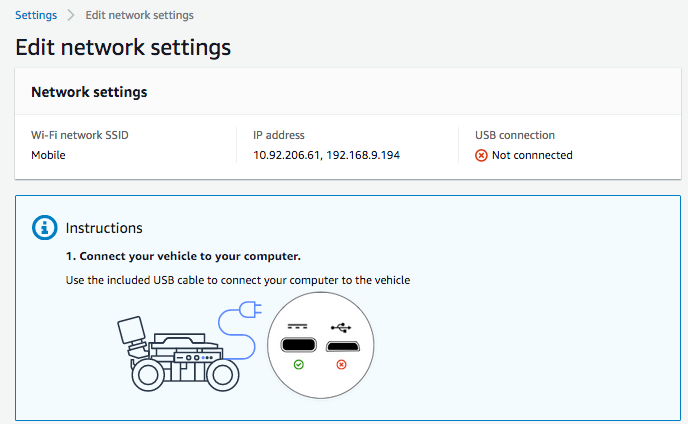Click the Instructions heading

click(104, 228)
